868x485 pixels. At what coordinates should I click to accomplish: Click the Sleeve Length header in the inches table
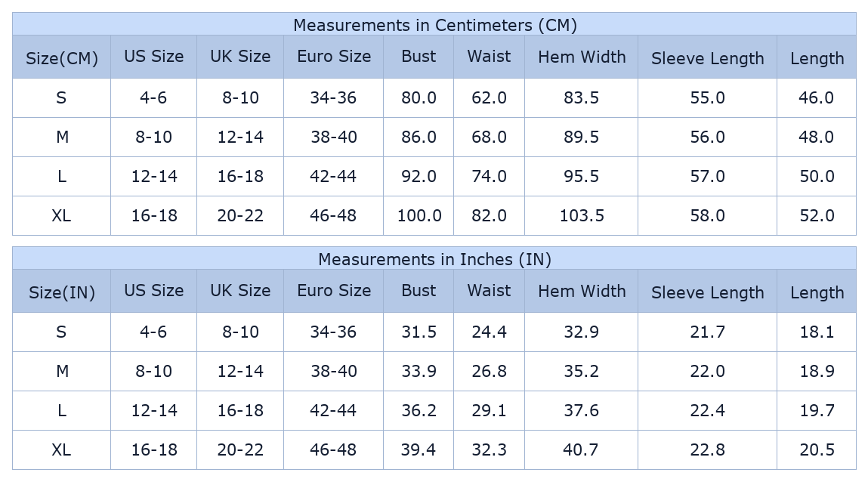coord(707,292)
